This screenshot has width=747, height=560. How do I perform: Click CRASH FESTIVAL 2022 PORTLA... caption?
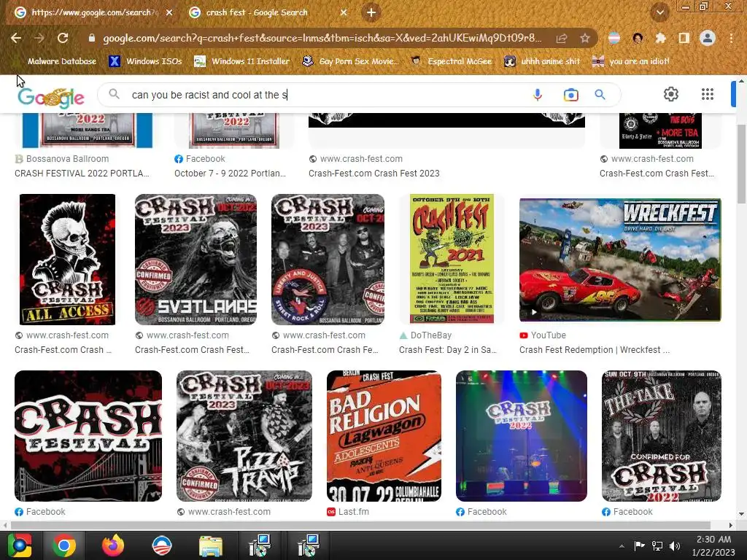coord(82,174)
